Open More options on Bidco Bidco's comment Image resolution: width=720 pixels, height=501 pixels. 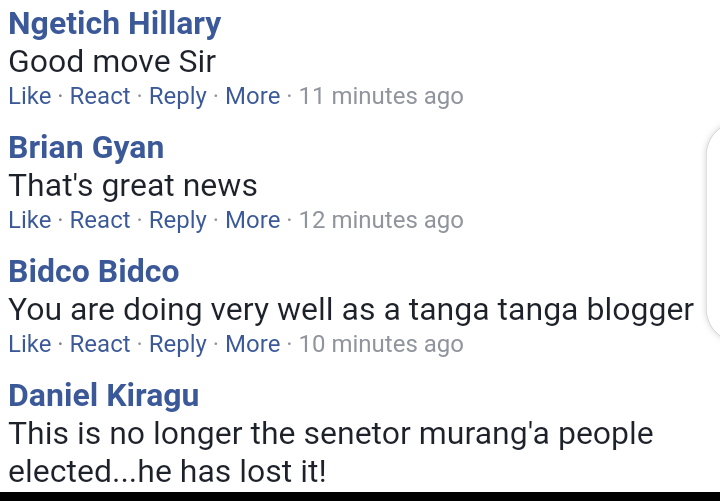(253, 344)
